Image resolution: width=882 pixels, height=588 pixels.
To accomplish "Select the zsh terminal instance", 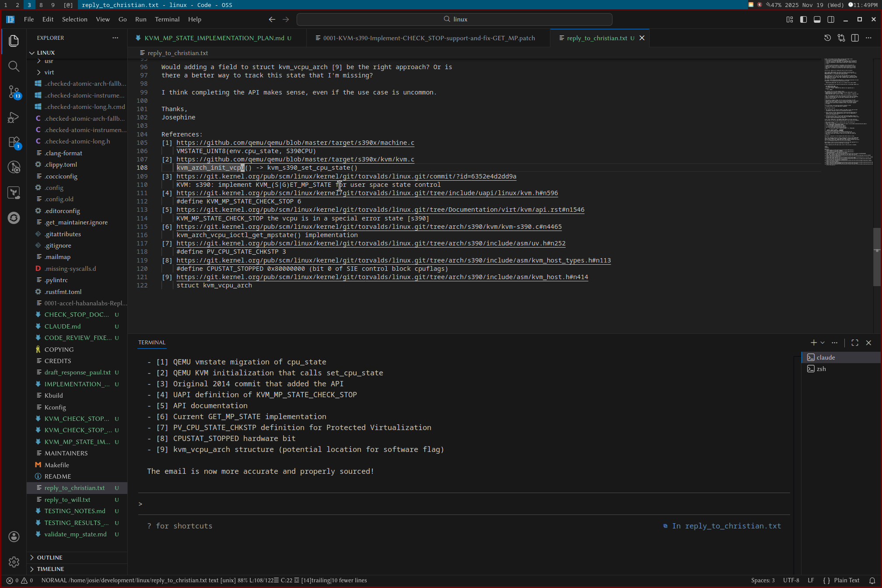I will click(x=821, y=369).
